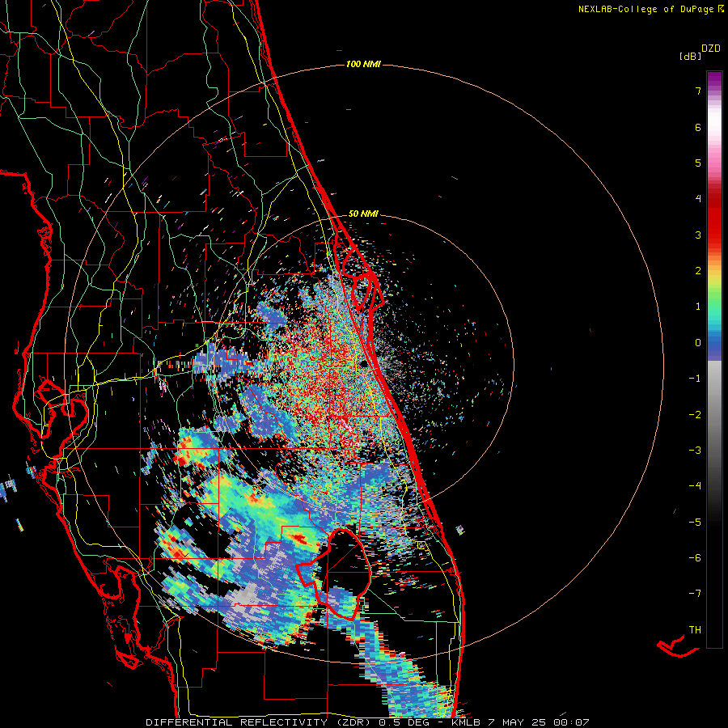The image size is (728, 728).
Task: Click the -3 value on the color scale
Action: coord(695,451)
